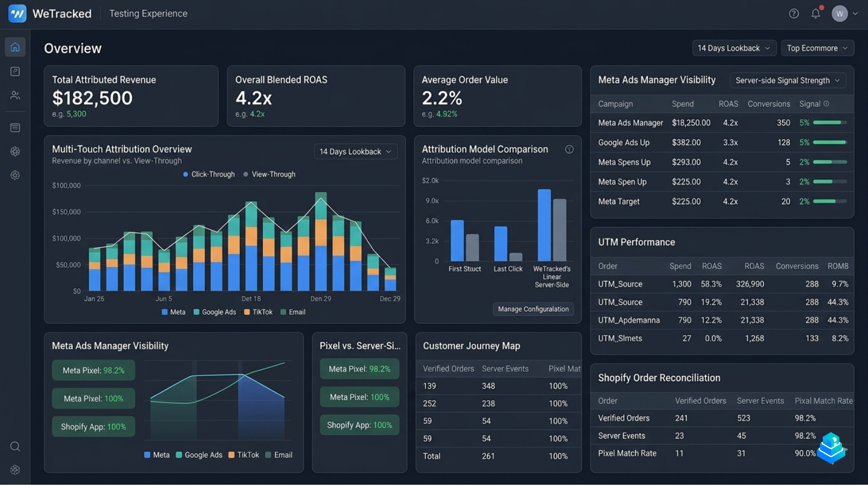Click the Overall Blended ROAS 4.2x value
This screenshot has height=488, width=868.
(x=253, y=98)
